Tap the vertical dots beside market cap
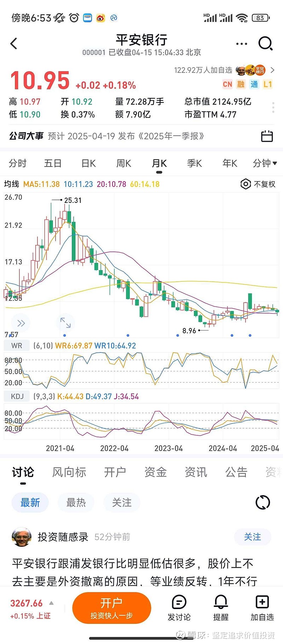This screenshot has width=283, height=644. (273, 107)
